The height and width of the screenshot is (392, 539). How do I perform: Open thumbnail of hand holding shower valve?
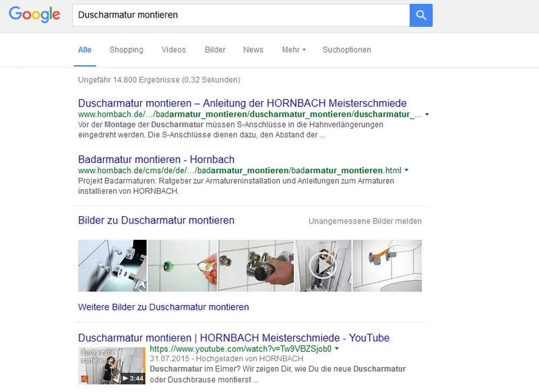click(x=256, y=265)
